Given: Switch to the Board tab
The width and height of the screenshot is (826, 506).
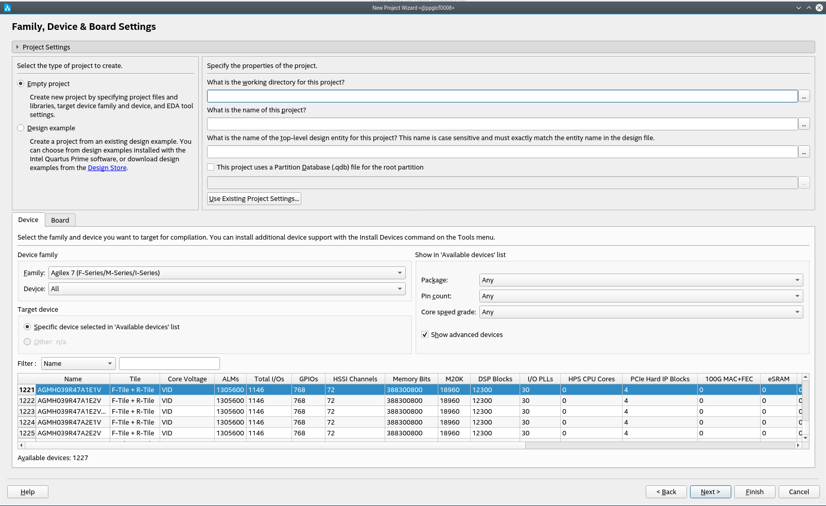Looking at the screenshot, I should pyautogui.click(x=60, y=220).
